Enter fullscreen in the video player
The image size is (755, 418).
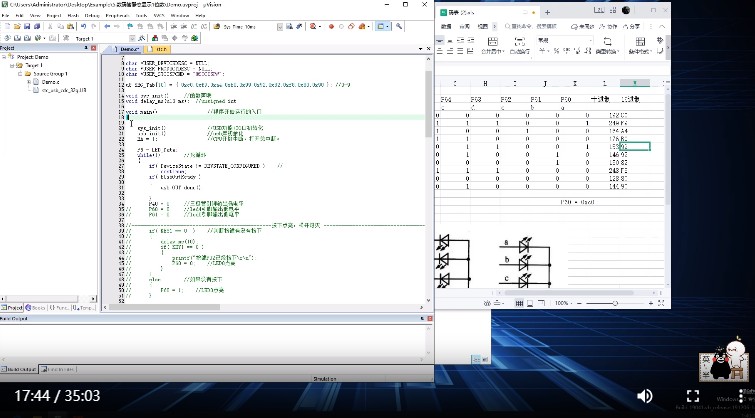(x=693, y=396)
